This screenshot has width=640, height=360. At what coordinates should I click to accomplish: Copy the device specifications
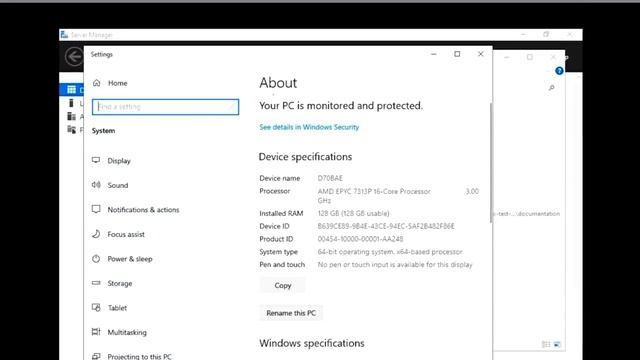point(282,285)
